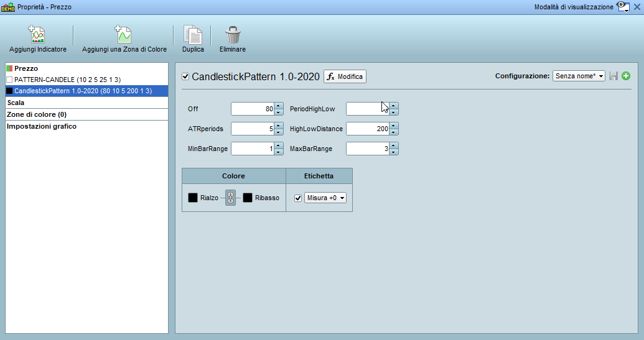Decrease MinBarRange with down arrow

(279, 152)
